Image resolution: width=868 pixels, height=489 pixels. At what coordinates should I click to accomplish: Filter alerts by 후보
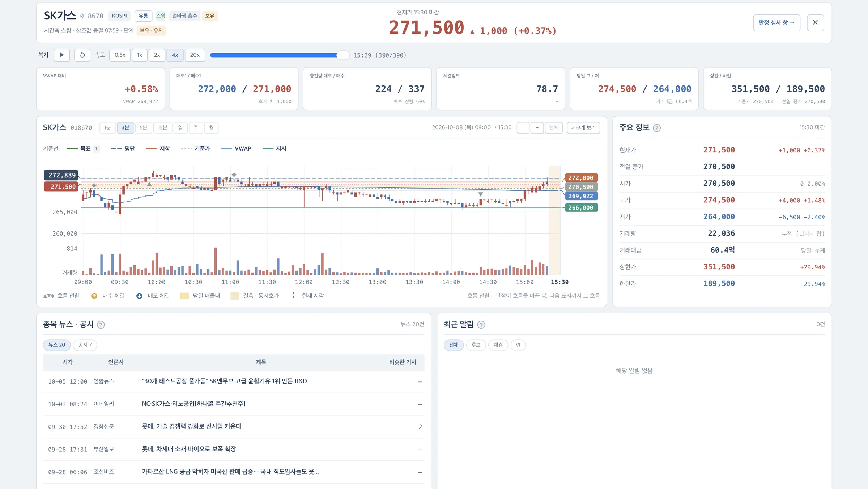tap(476, 345)
